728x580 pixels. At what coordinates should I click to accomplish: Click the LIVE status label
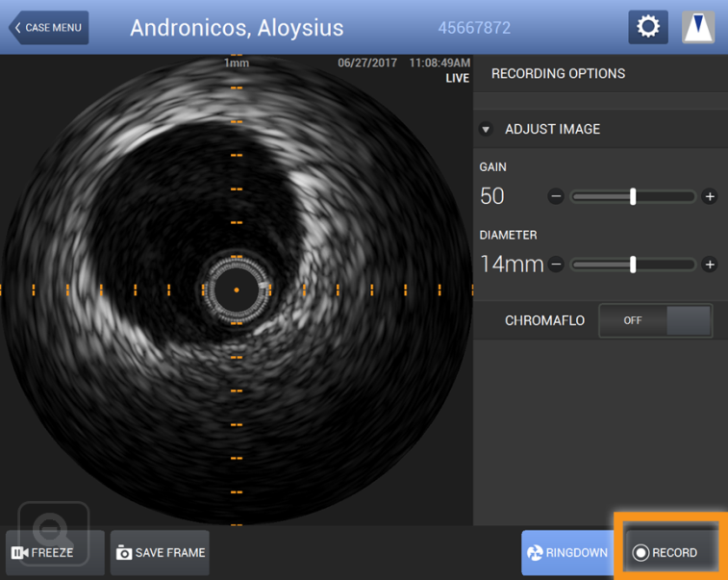pyautogui.click(x=458, y=78)
